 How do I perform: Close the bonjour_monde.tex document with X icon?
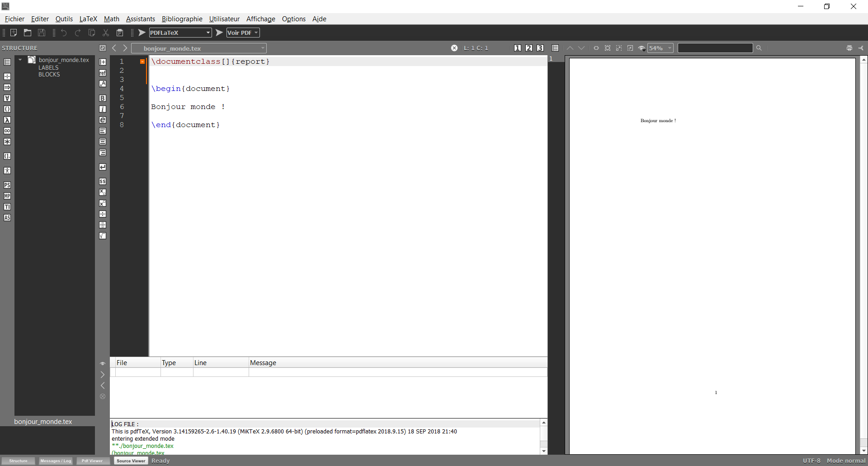pyautogui.click(x=454, y=48)
